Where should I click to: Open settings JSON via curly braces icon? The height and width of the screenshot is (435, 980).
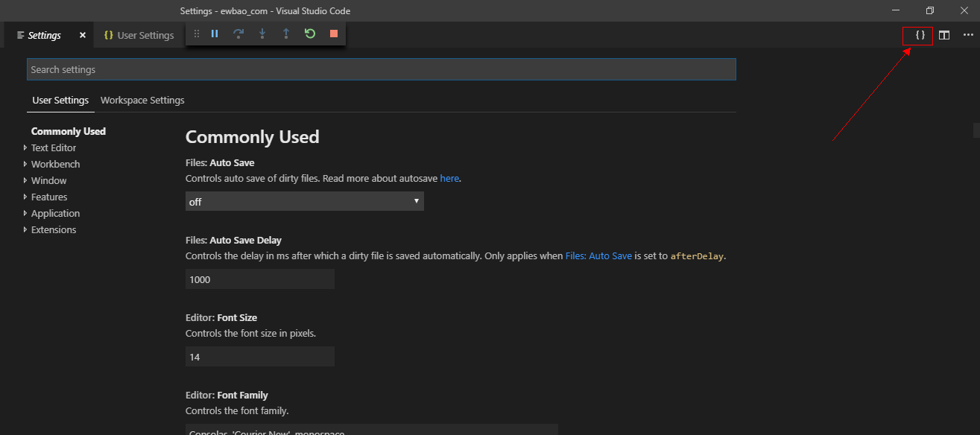pyautogui.click(x=920, y=35)
